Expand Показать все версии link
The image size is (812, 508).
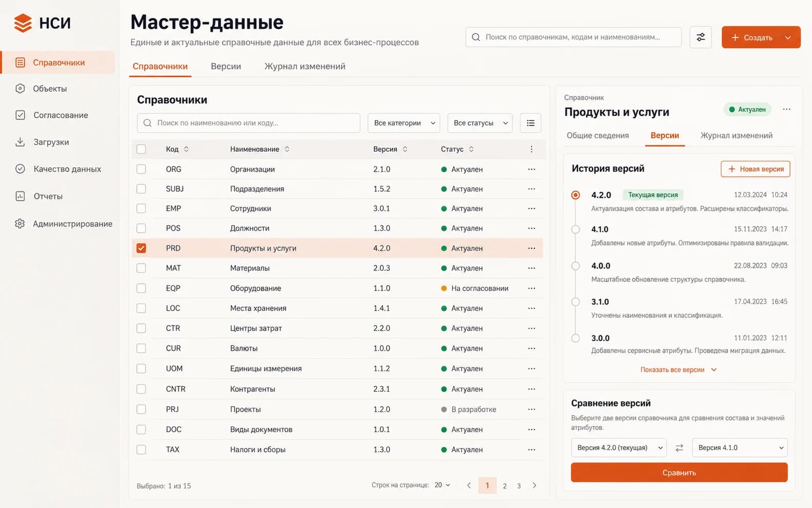(x=678, y=370)
